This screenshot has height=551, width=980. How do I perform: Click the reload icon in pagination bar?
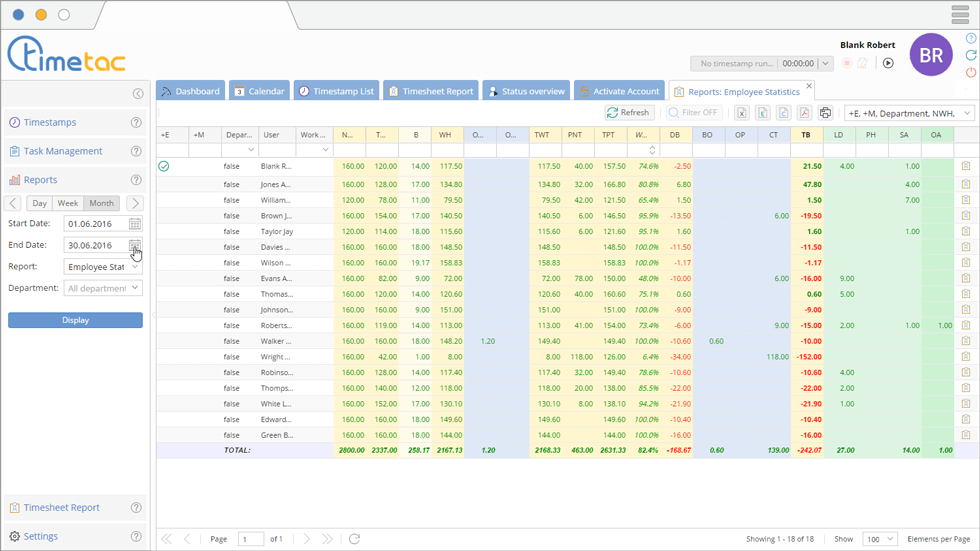354,539
